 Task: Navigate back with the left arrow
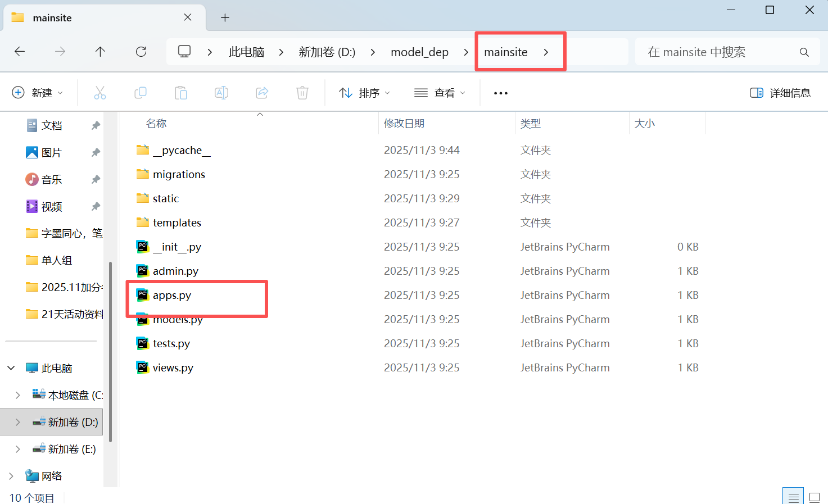[x=20, y=52]
